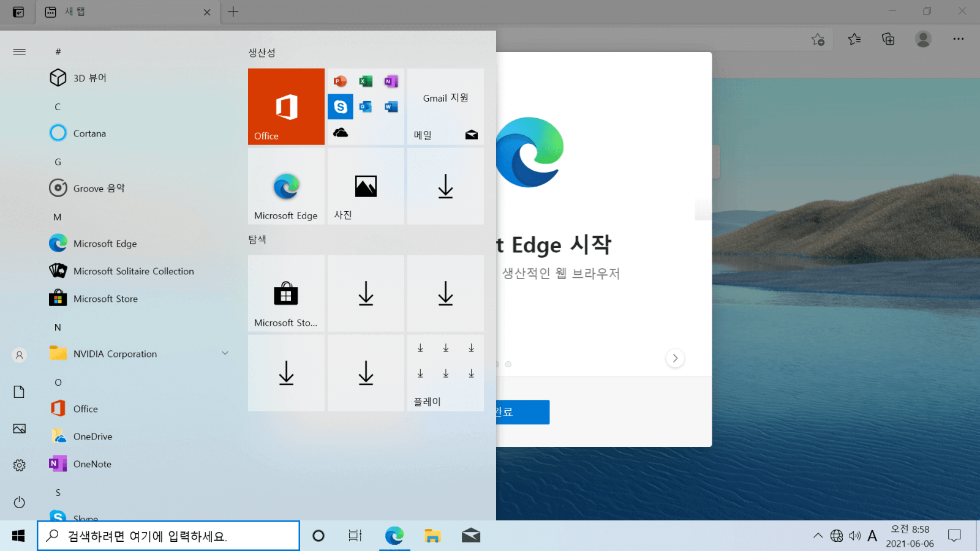Open the 사진 photos tile
Image resolution: width=980 pixels, height=551 pixels.
tap(366, 186)
